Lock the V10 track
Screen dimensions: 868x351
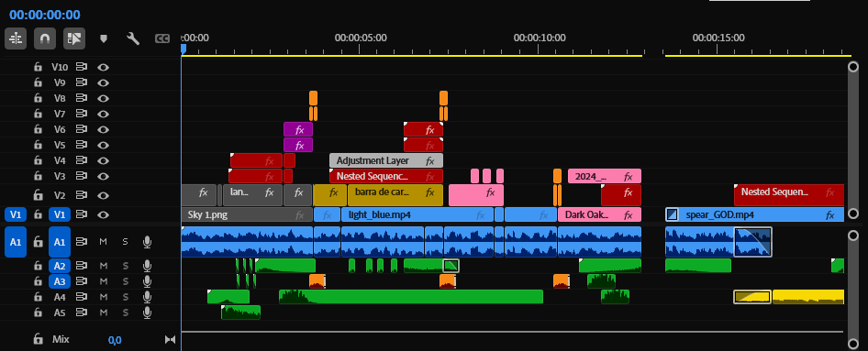click(38, 68)
